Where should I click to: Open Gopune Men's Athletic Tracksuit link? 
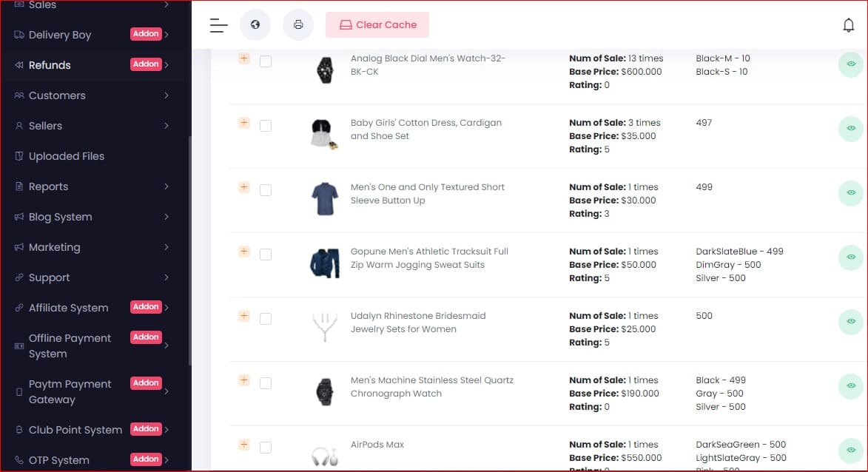pyautogui.click(x=429, y=258)
